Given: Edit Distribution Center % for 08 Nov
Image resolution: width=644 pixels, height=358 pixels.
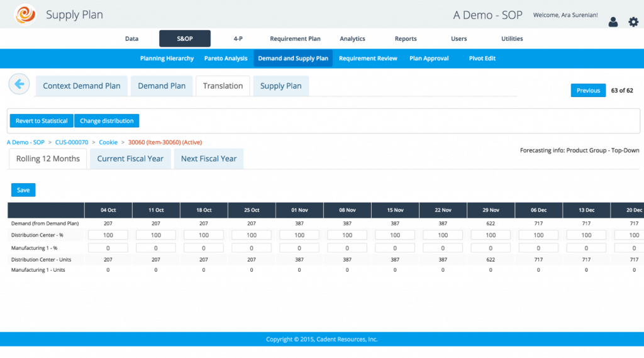Looking at the screenshot, I should coord(347,235).
